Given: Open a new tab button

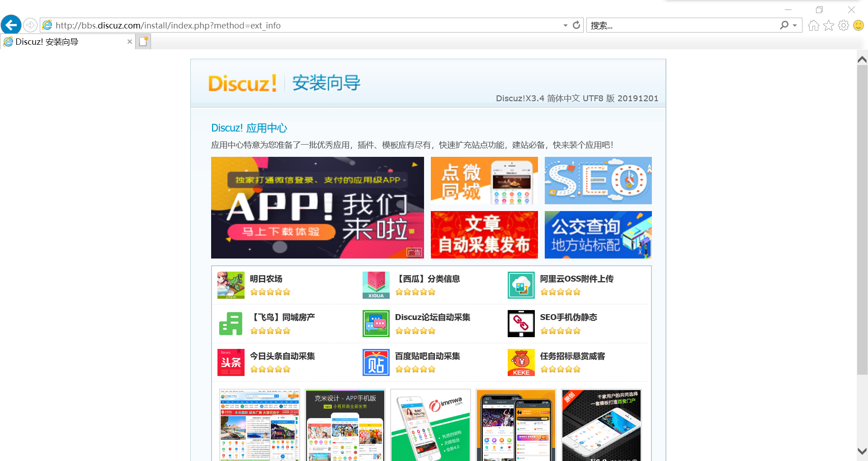Looking at the screenshot, I should tap(143, 42).
